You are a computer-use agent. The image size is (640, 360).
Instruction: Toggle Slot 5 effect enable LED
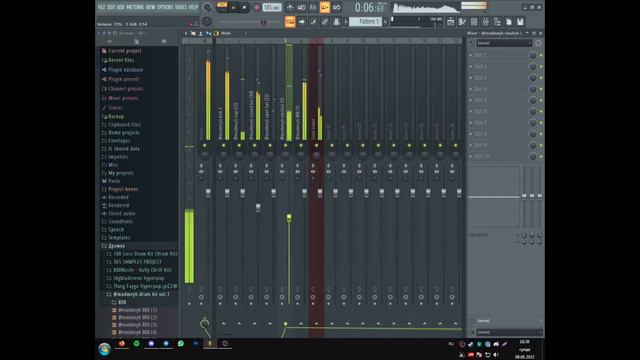point(541,100)
